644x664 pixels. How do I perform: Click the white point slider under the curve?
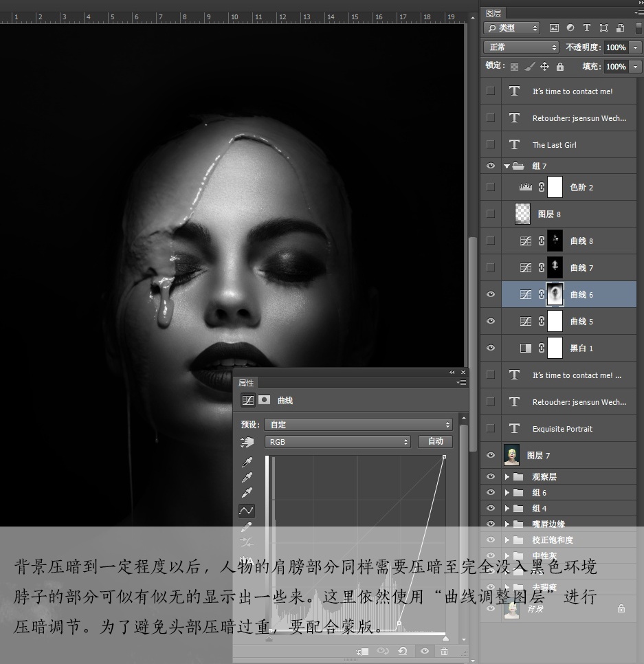coord(445,638)
